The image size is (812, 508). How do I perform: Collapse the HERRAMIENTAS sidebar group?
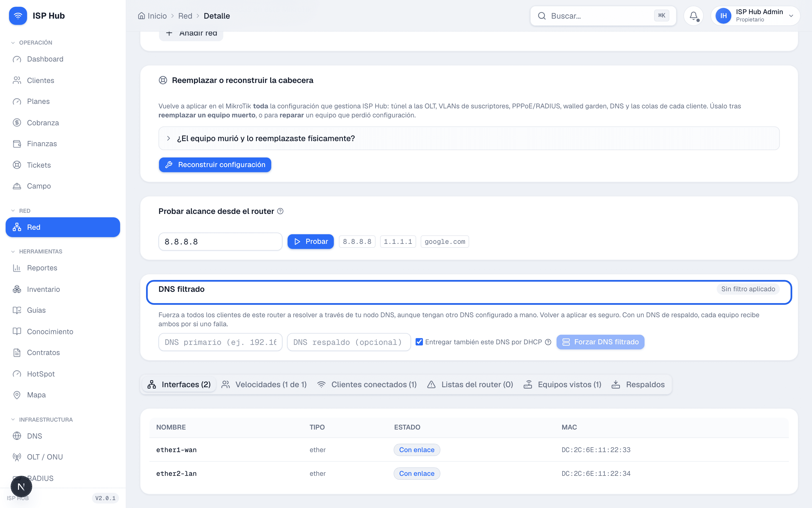coord(37,252)
